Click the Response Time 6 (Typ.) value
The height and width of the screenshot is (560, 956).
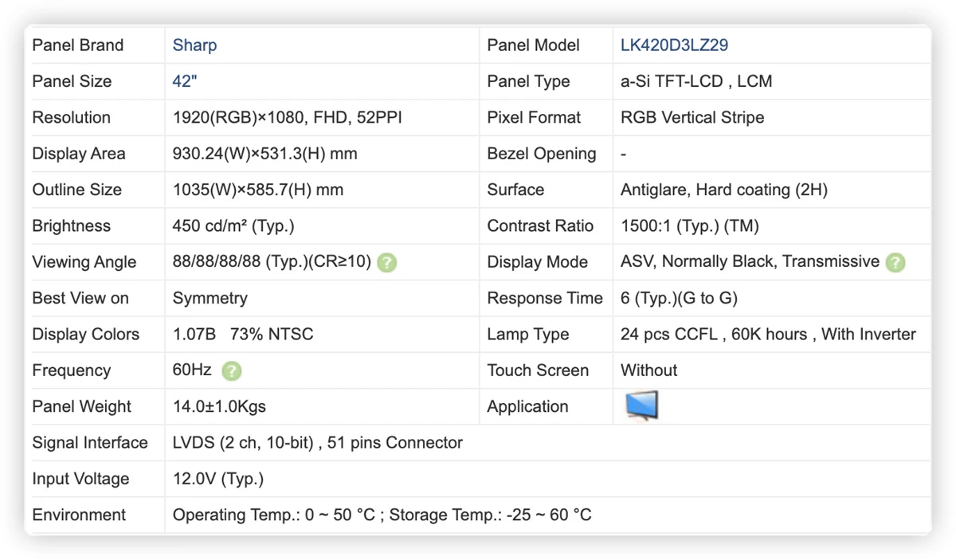[x=679, y=299]
